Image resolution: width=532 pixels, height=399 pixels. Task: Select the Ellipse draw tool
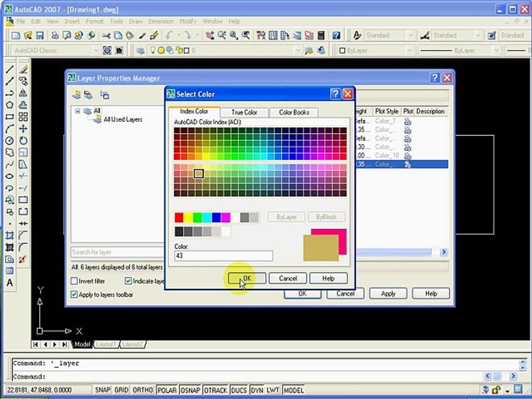click(x=9, y=176)
